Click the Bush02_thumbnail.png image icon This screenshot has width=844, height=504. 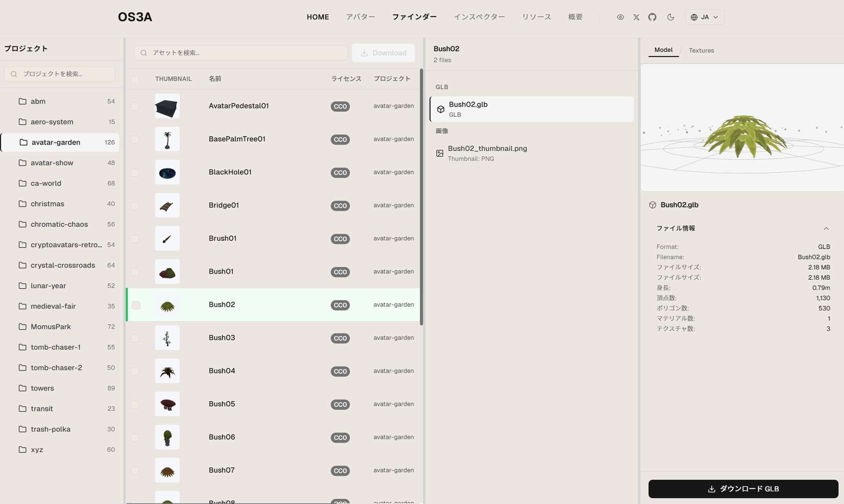click(x=440, y=153)
